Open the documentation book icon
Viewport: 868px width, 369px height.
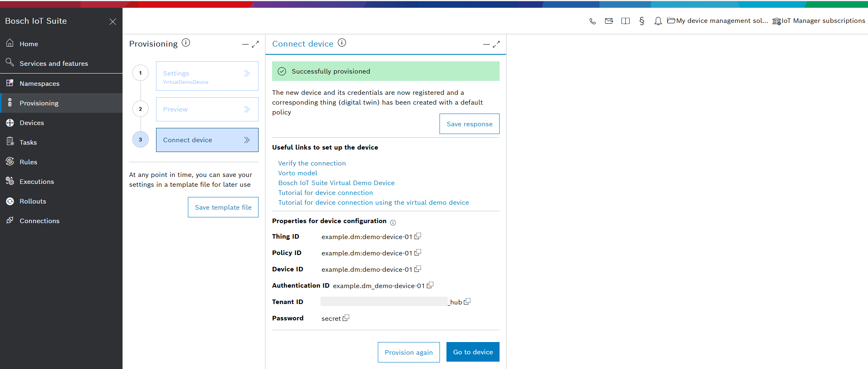pos(625,21)
